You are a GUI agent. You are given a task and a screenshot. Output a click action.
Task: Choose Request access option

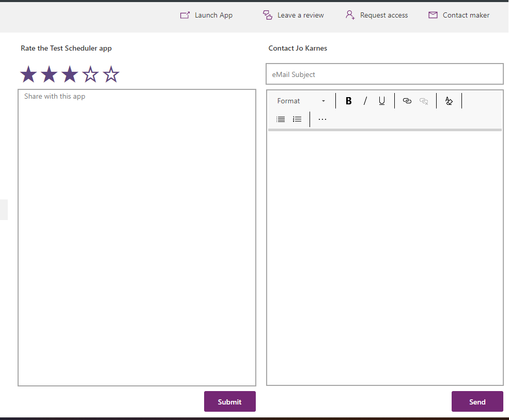(x=377, y=15)
